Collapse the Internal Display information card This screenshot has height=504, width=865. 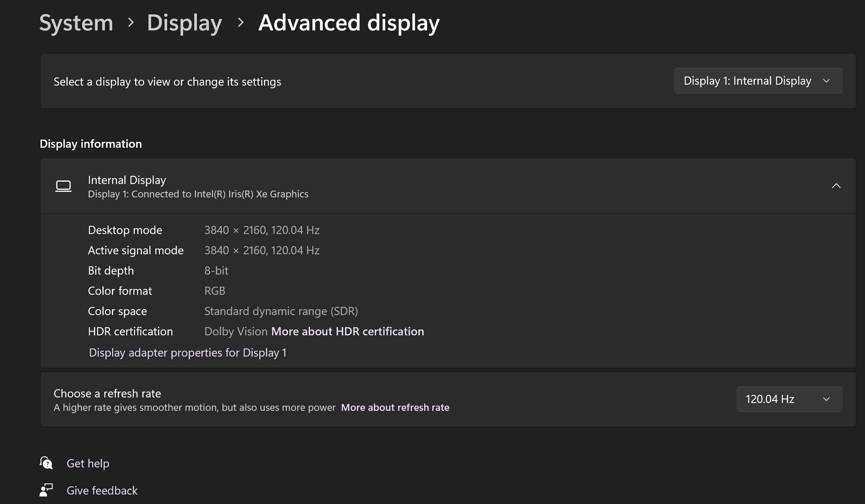(x=836, y=186)
